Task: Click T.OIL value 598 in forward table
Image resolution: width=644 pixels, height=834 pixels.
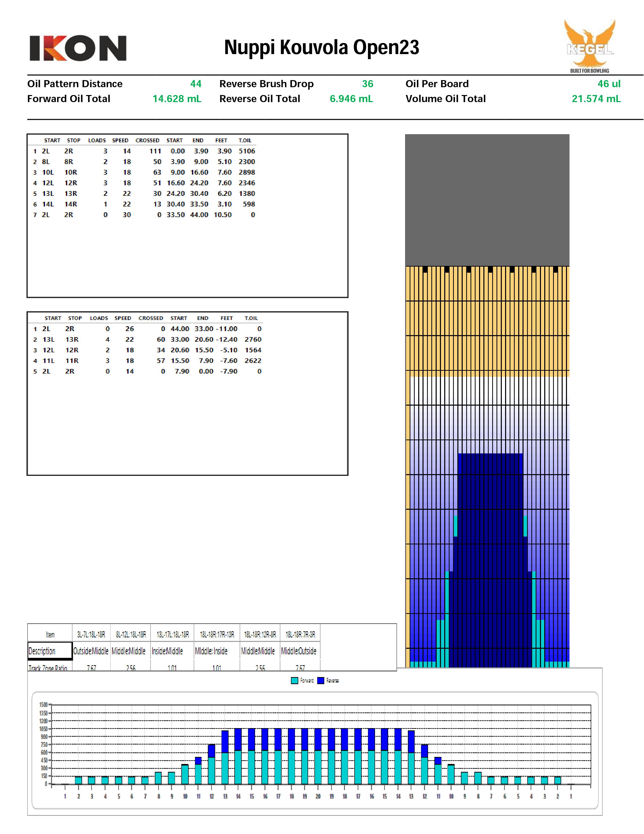Action: click(249, 204)
